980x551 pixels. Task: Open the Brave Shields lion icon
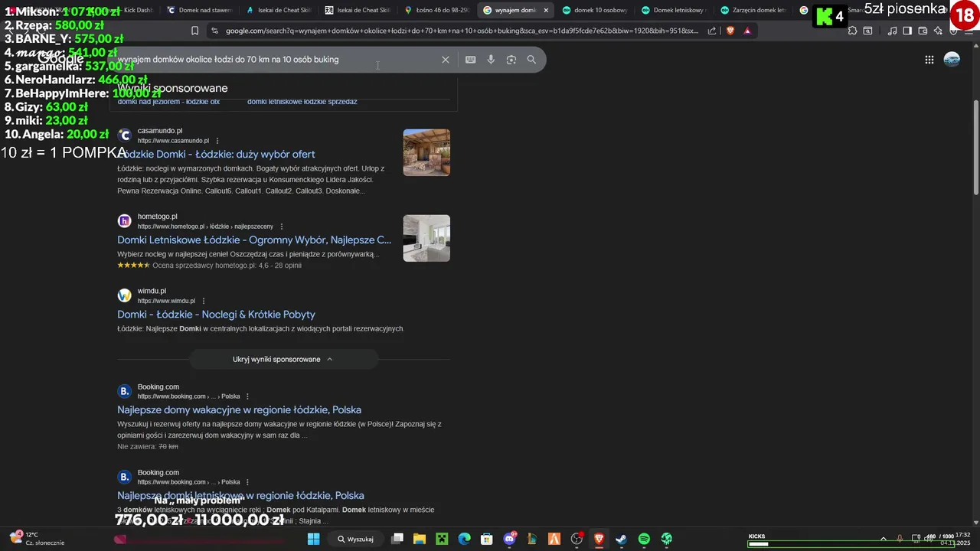[x=730, y=31]
